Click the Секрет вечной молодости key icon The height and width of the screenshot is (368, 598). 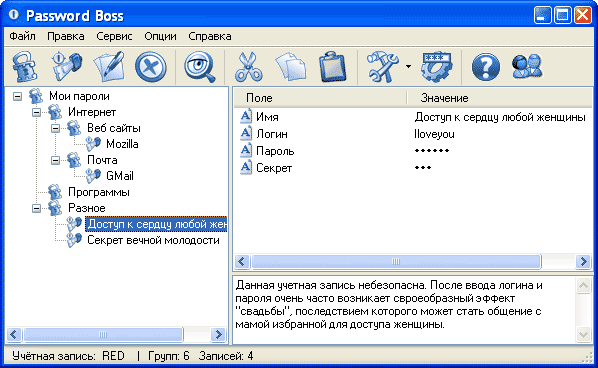click(x=74, y=240)
